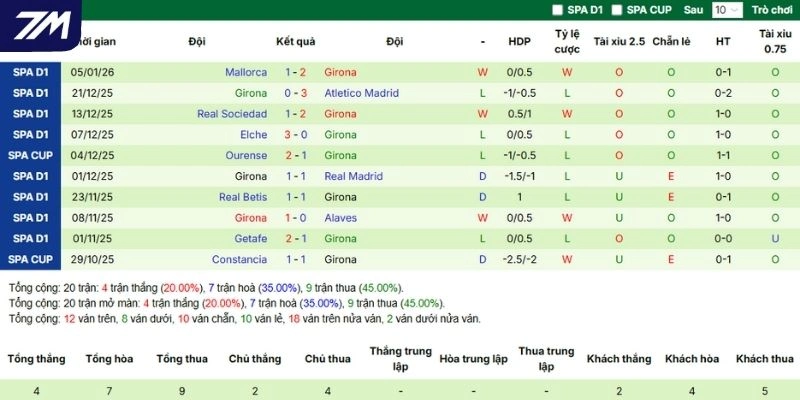Click the Chẵn lẻ column header
This screenshot has height=400, width=800.
tap(671, 42)
